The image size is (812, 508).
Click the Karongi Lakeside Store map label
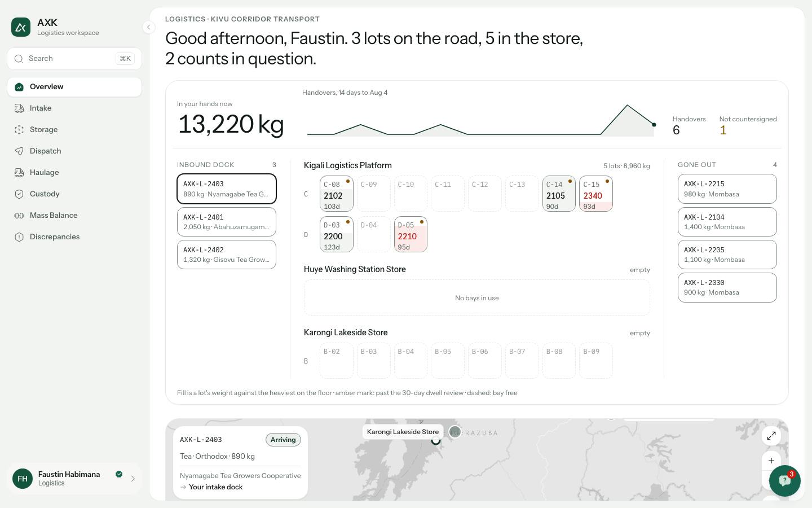[403, 432]
